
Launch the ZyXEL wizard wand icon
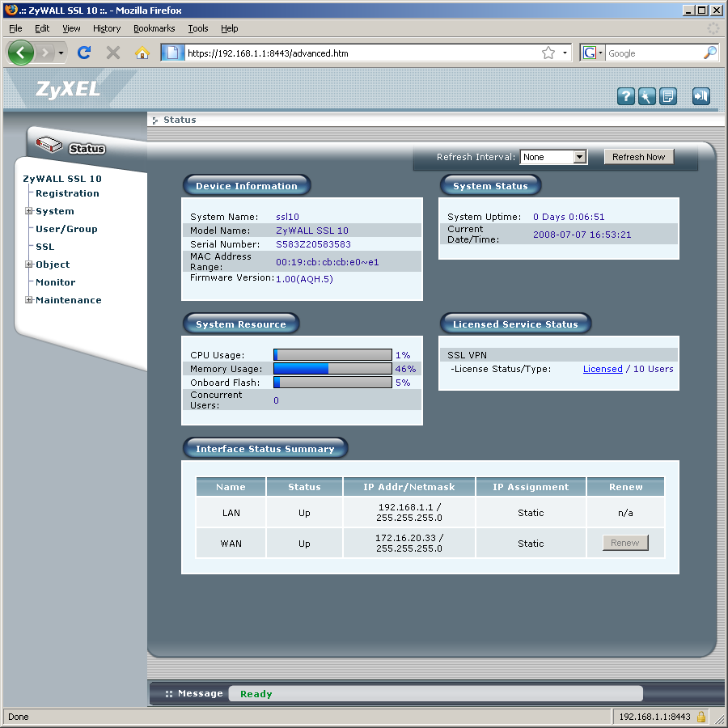[x=647, y=96]
